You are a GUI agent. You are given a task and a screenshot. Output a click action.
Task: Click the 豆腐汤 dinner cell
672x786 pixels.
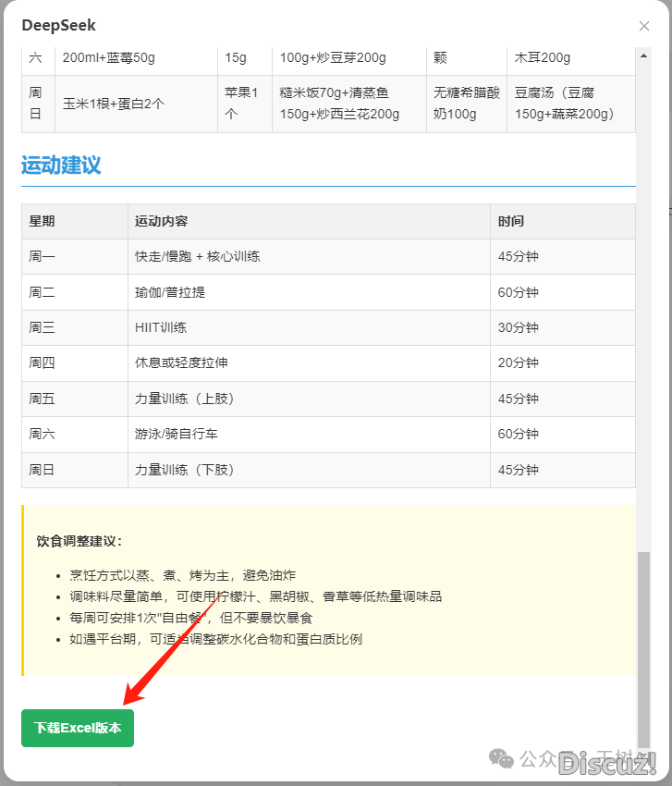(x=571, y=104)
